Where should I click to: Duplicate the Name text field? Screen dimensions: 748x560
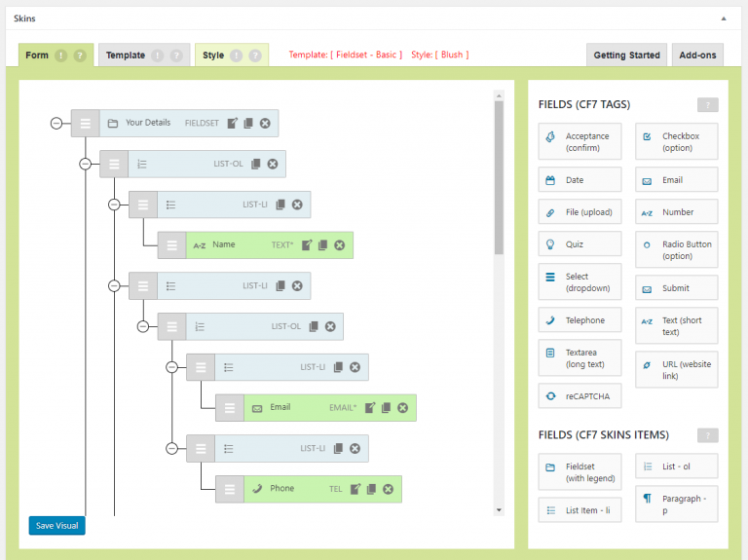coord(322,245)
